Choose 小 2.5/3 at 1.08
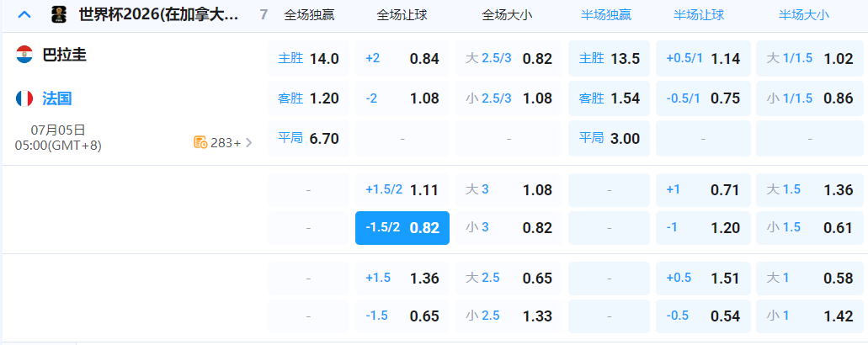This screenshot has height=345, width=868. tap(509, 98)
